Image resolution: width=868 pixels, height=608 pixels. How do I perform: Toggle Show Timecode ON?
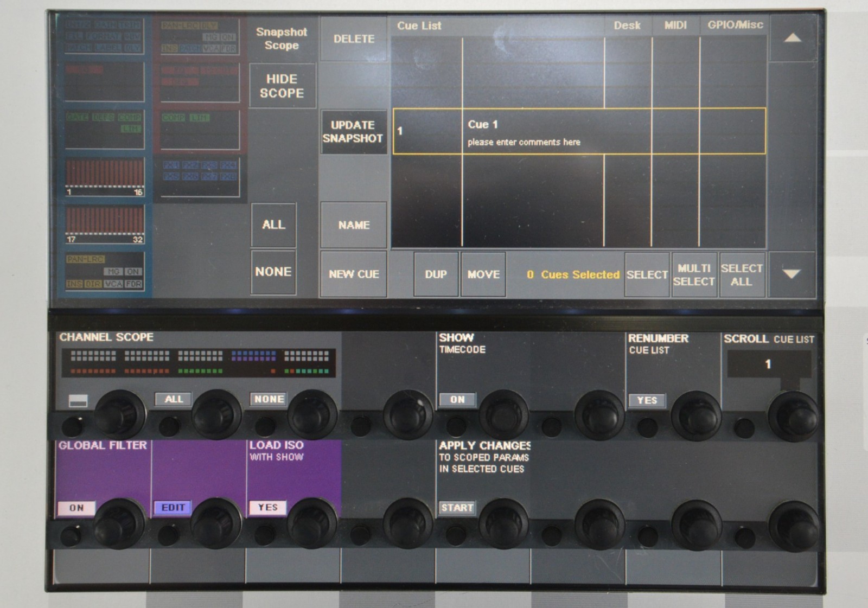[x=457, y=400]
